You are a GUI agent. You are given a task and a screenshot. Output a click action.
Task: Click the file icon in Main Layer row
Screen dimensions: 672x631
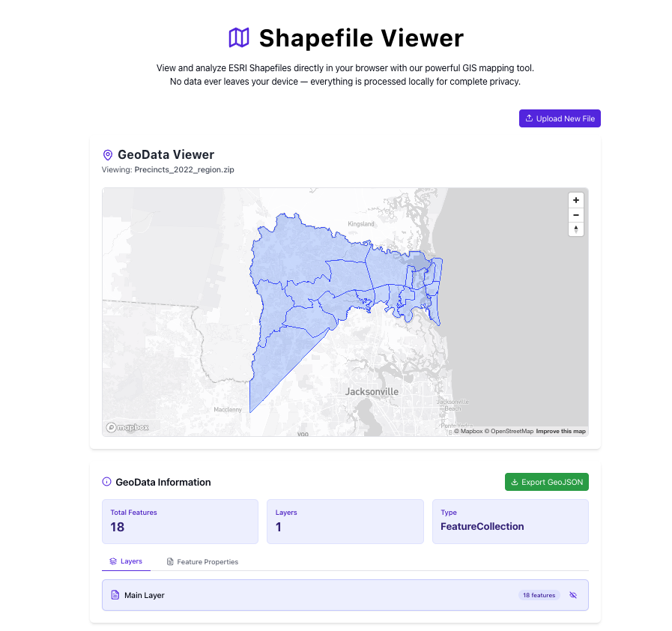[x=115, y=595]
